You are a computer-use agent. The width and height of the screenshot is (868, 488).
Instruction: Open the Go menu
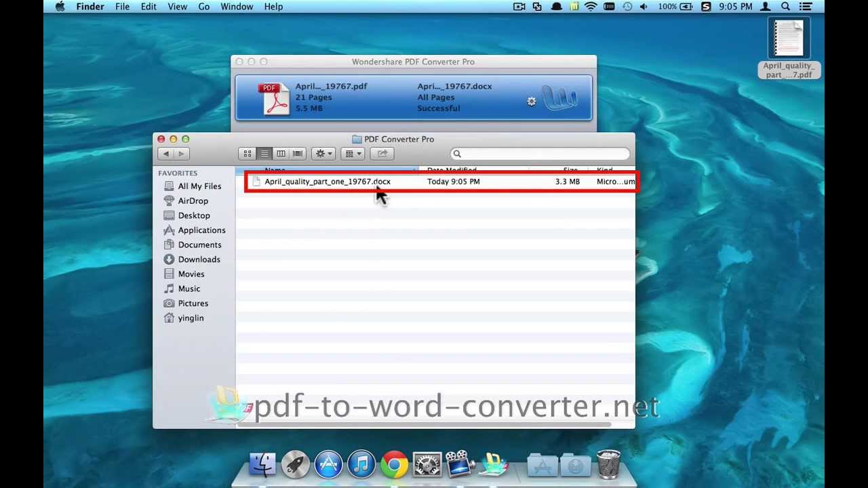tap(203, 7)
